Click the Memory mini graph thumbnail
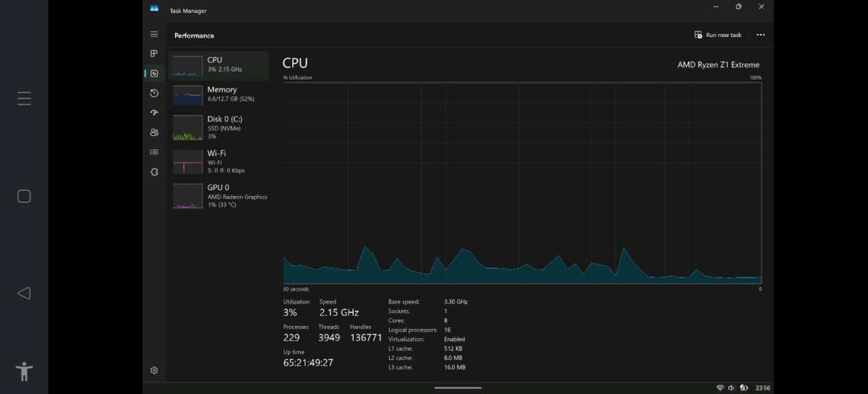868x394 pixels. (187, 95)
